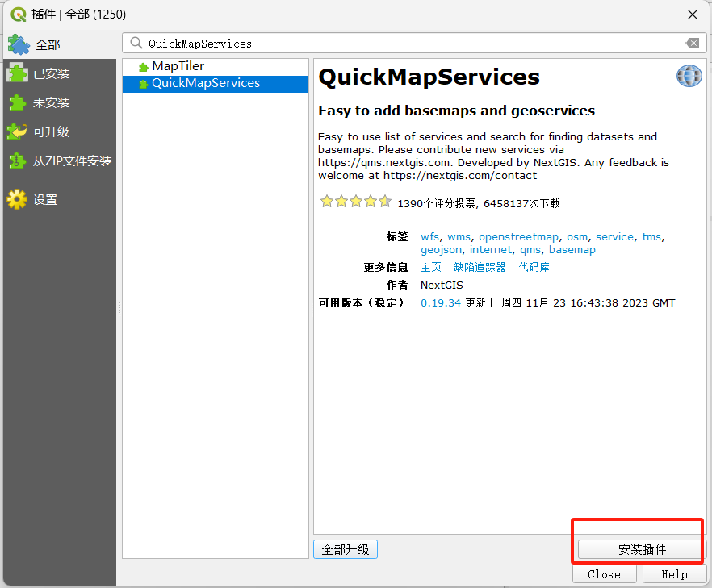Click the author name NextGIS
712x588 pixels.
click(442, 286)
